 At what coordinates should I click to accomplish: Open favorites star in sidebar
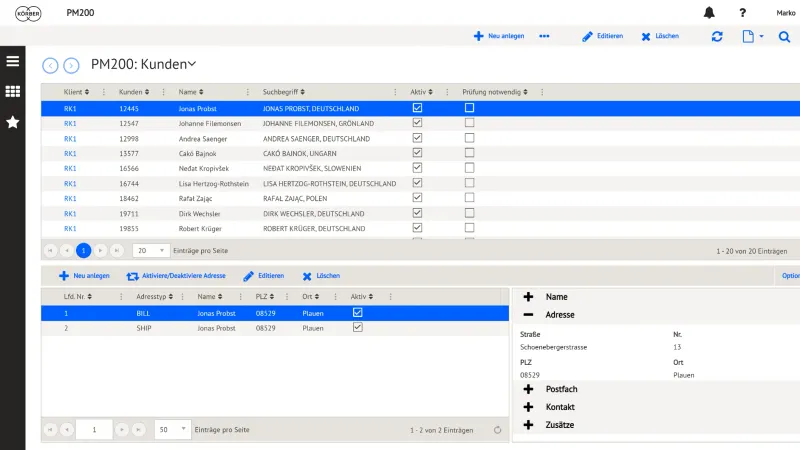pyautogui.click(x=13, y=122)
